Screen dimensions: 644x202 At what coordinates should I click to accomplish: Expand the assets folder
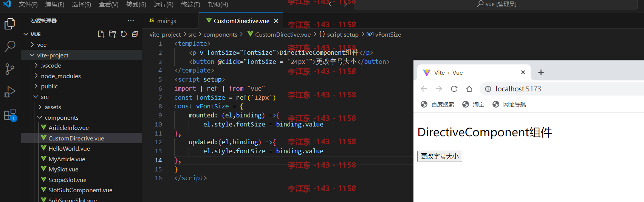point(81,107)
